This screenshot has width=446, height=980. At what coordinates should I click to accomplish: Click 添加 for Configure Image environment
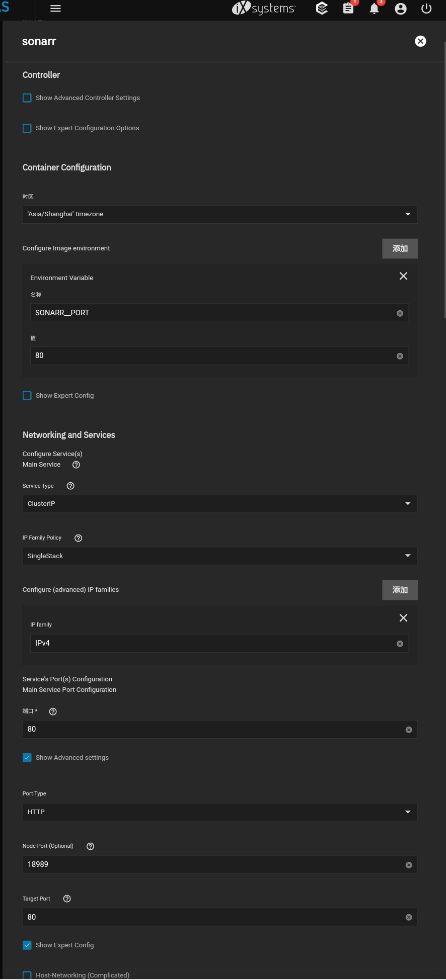(x=400, y=248)
